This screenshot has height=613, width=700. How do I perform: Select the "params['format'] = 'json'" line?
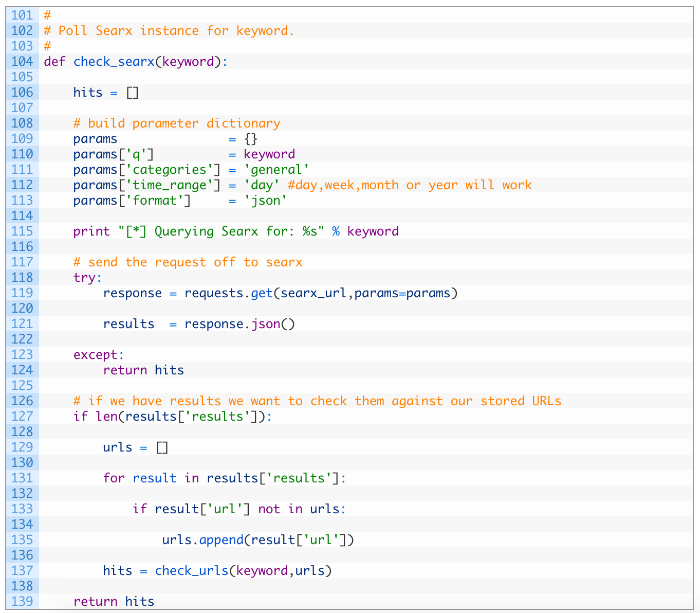180,201
